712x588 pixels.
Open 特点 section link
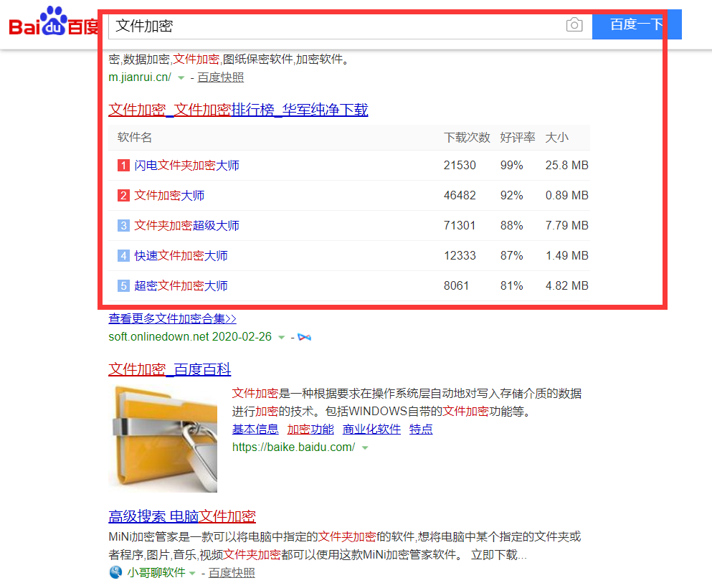(x=421, y=429)
